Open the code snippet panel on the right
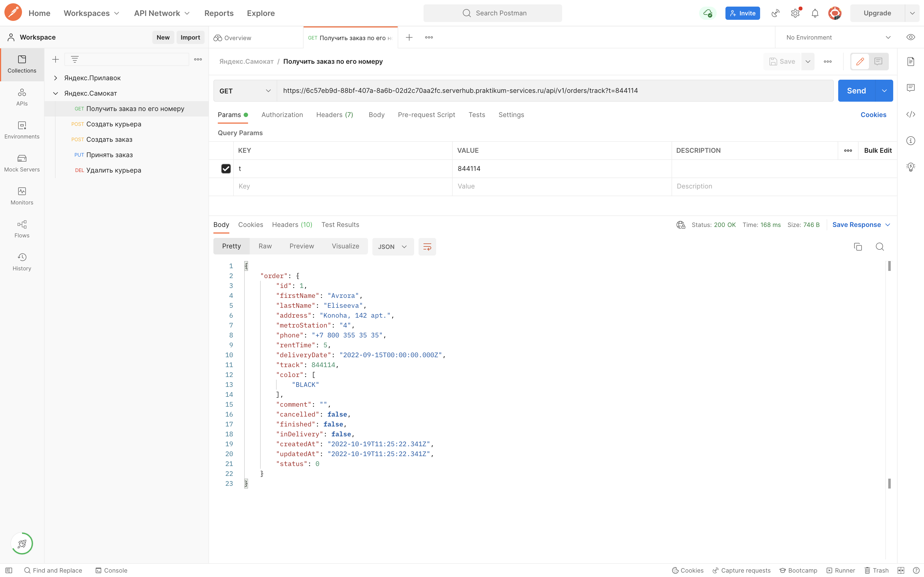Viewport: 924px width, 577px height. point(911,114)
